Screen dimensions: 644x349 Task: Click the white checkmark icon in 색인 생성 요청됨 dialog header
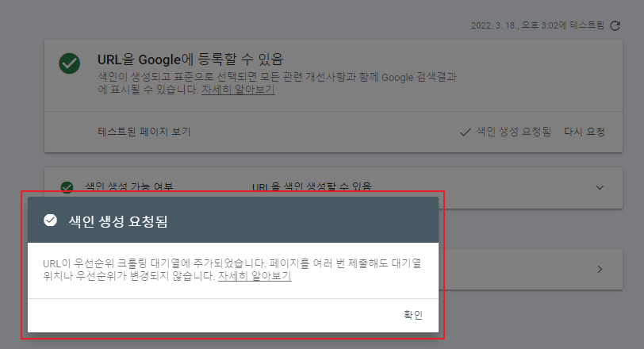tap(50, 221)
